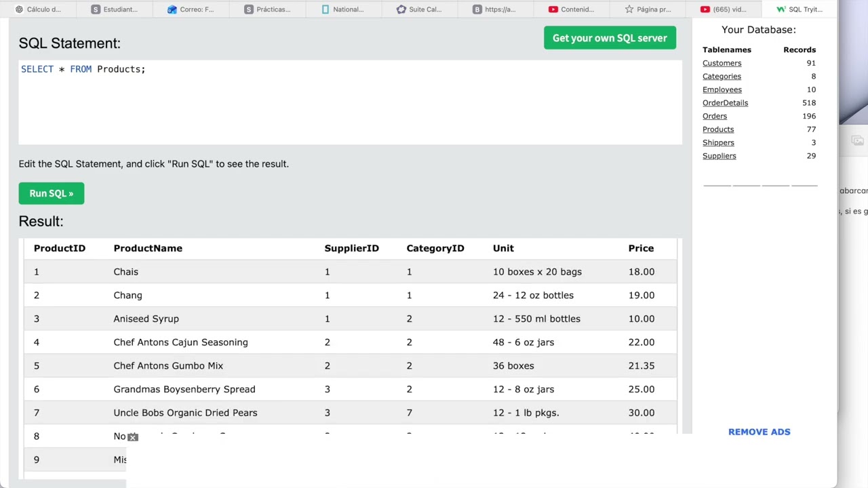Select the "Chang" product name cell
This screenshot has width=868, height=488.
127,296
